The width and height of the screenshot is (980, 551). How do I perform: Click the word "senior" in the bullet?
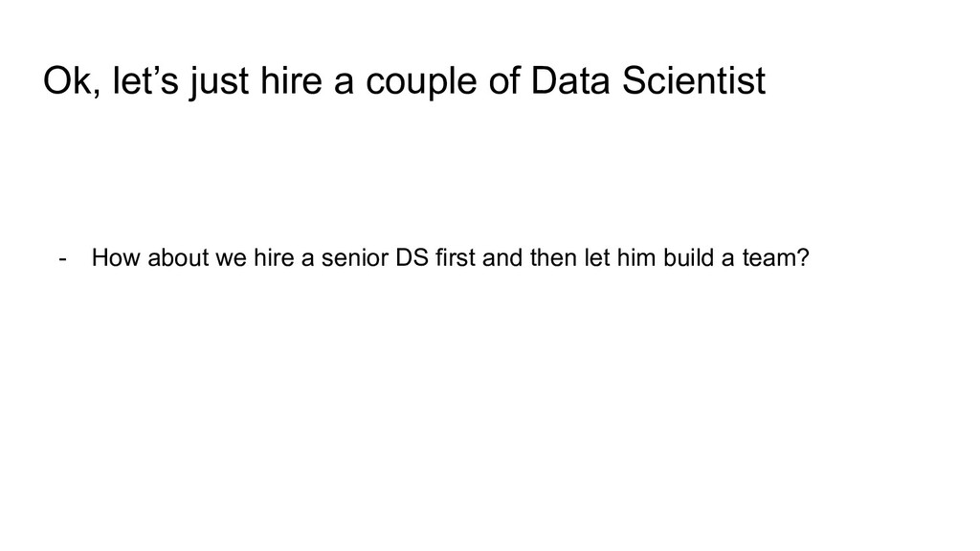click(355, 257)
